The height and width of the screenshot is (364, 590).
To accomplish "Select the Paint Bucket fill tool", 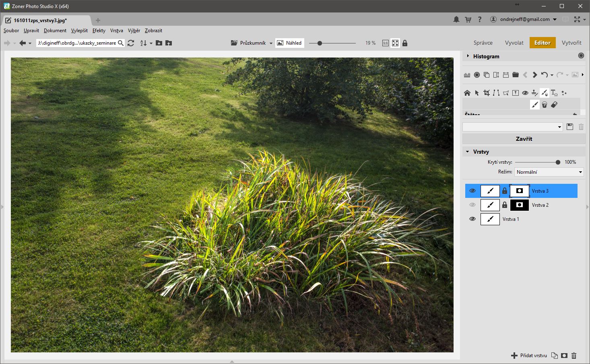I will pyautogui.click(x=544, y=105).
